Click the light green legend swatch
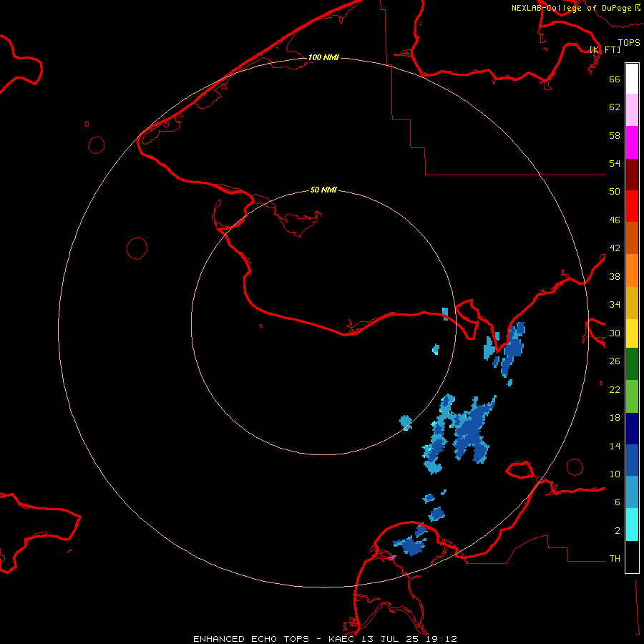Screen dimensions: 644x644 (x=632, y=396)
